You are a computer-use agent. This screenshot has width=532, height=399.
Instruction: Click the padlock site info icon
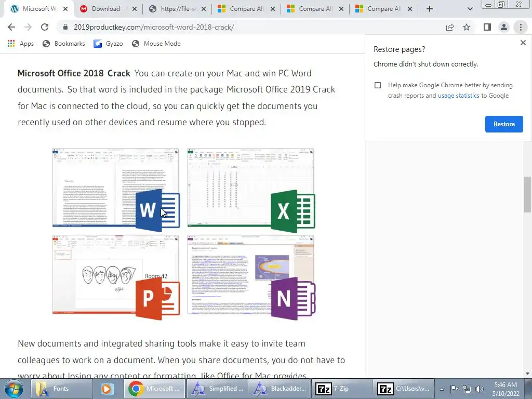click(x=65, y=27)
